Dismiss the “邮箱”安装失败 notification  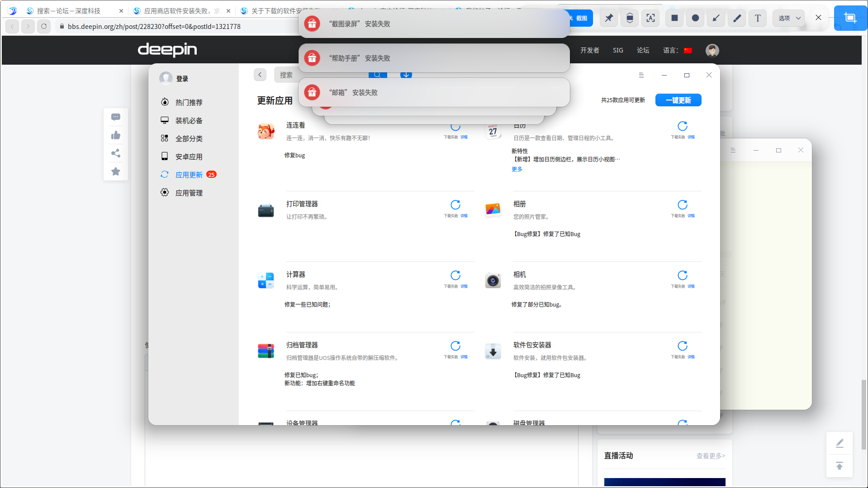tap(434, 92)
